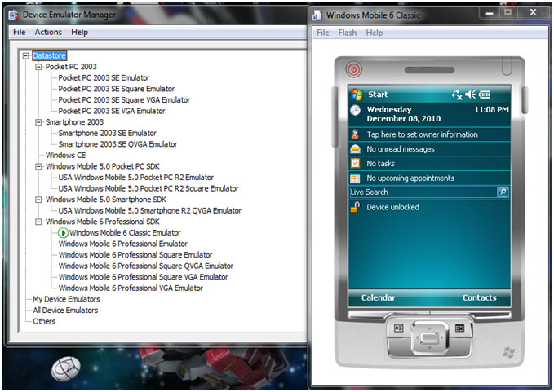
Task: Select Windows Mobile 6 Professional Emulator
Action: (122, 244)
